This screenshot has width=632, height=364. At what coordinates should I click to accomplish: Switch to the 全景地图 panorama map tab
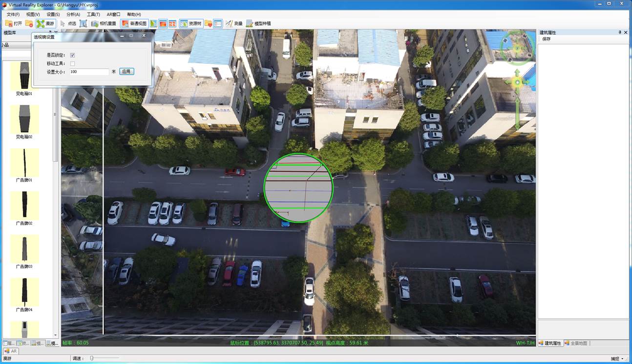[x=576, y=343]
